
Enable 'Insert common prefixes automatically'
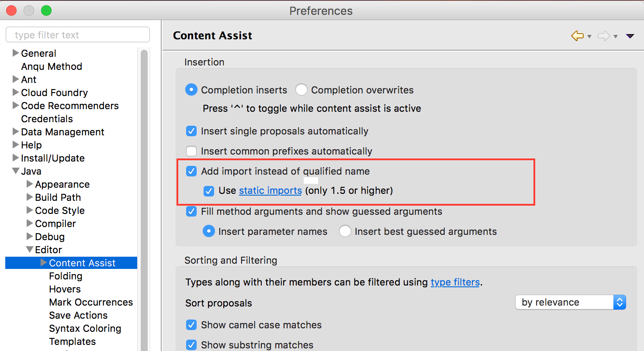191,151
